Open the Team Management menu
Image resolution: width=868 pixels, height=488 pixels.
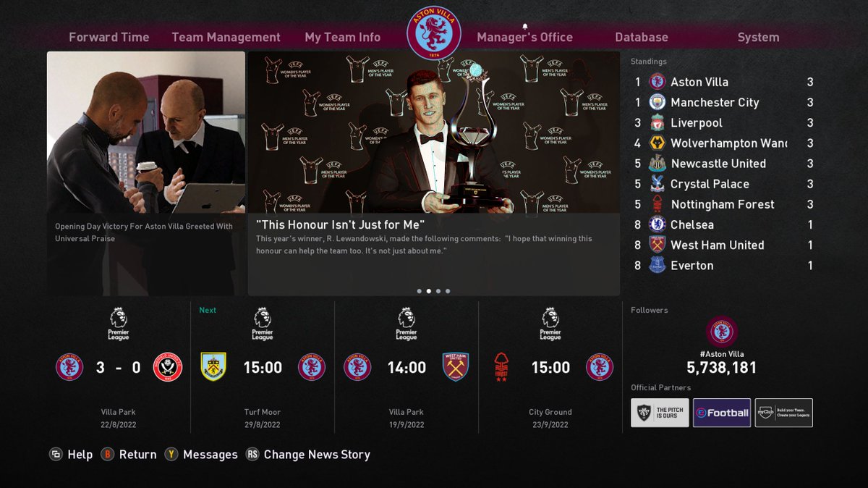point(226,37)
